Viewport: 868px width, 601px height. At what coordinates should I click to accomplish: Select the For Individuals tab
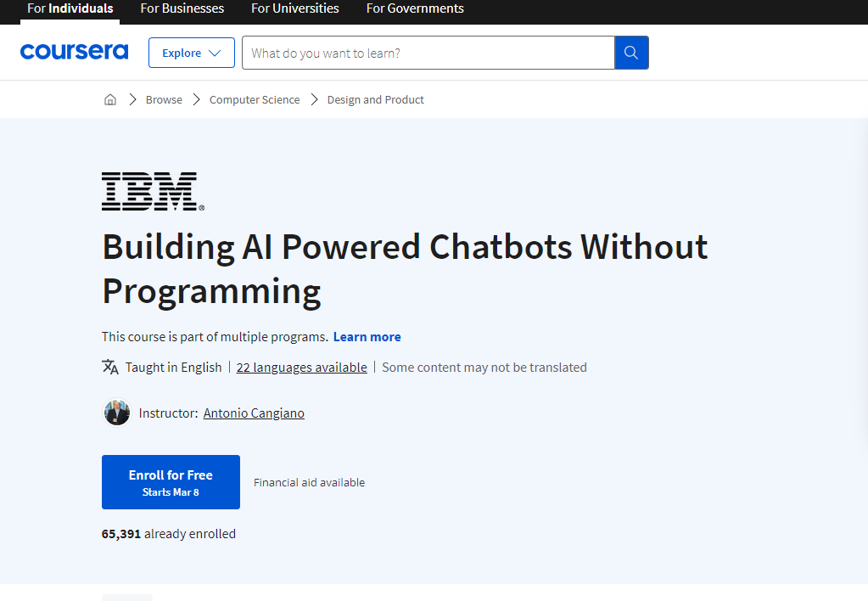coord(70,8)
